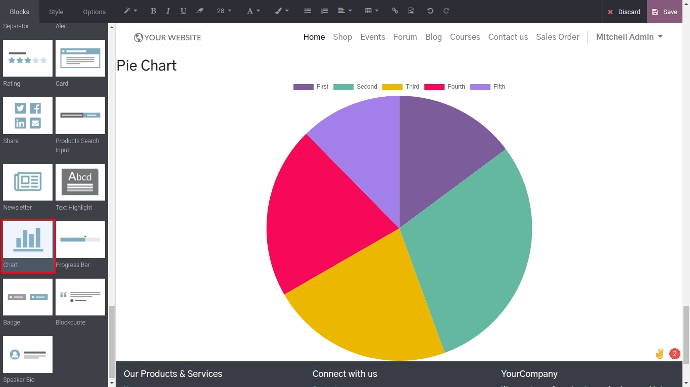690x387 pixels.
Task: Open the font color A dropdown
Action: coord(253,11)
